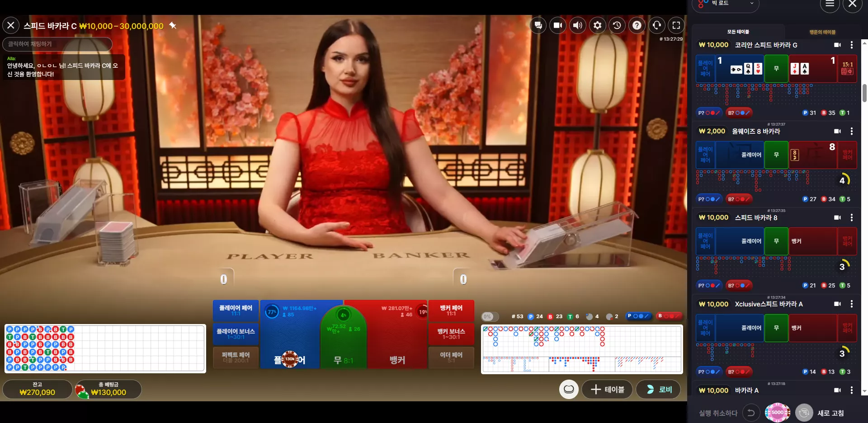The image size is (868, 423).
Task: Click the P? prediction for 올웨이즈 8 바카라
Action: tap(708, 199)
